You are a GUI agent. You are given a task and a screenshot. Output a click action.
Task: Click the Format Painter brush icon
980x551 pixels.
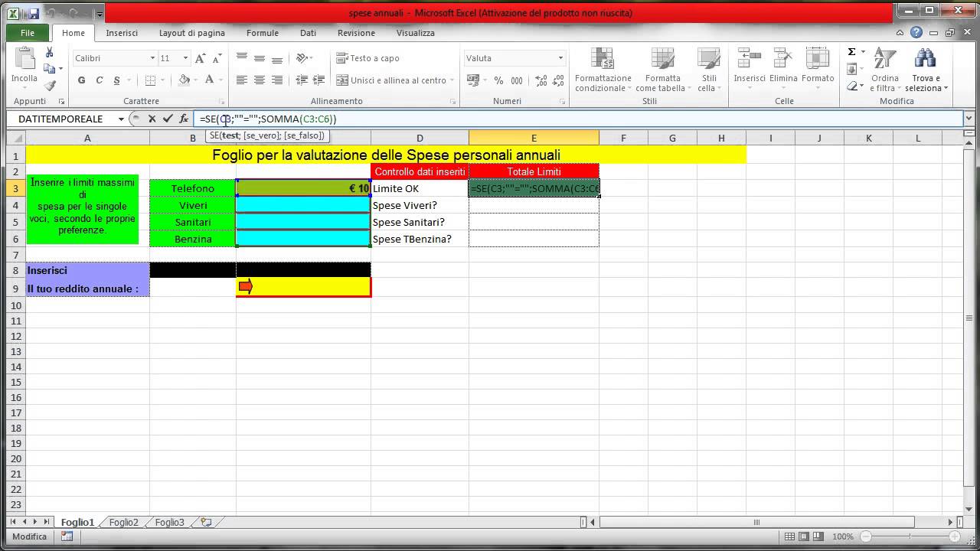point(50,86)
